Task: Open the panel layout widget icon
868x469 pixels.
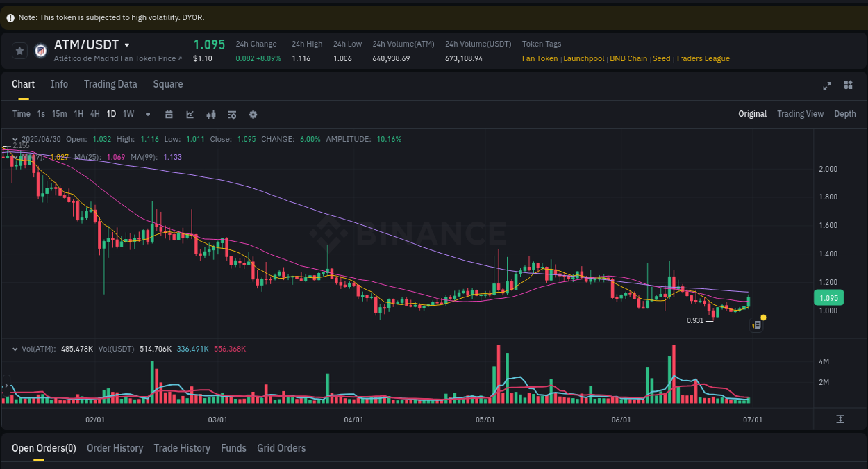Action: 848,86
